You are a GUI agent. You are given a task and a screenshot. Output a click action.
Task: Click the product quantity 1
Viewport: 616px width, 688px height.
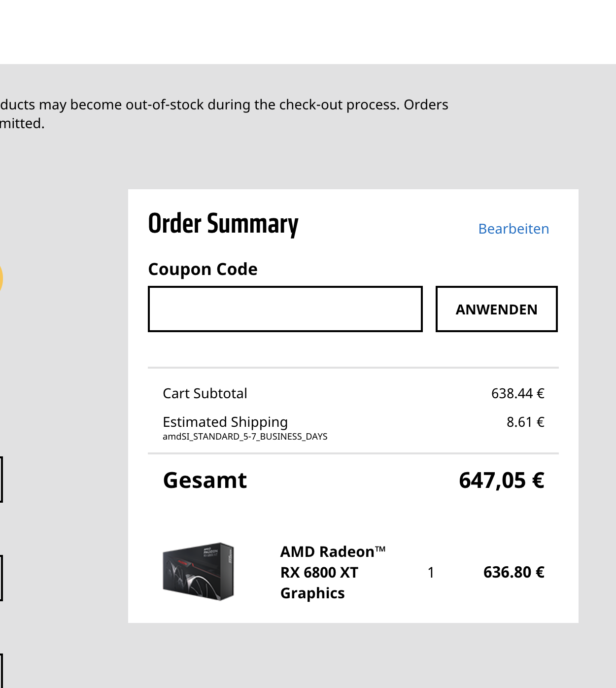(x=431, y=572)
